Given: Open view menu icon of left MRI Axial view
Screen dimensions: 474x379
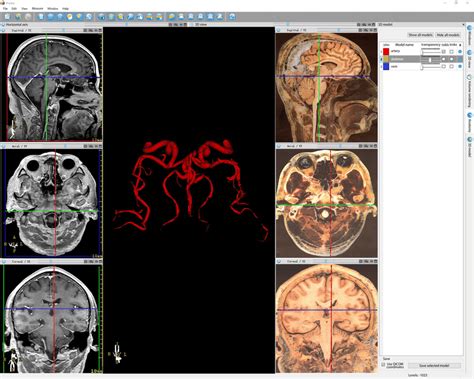Looking at the screenshot, I should pyautogui.click(x=4, y=146).
